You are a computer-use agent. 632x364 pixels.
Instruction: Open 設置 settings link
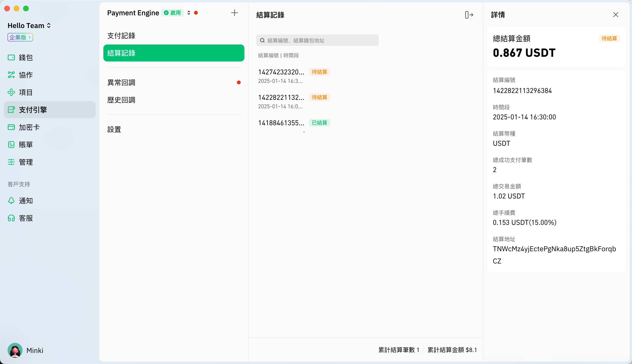click(114, 129)
